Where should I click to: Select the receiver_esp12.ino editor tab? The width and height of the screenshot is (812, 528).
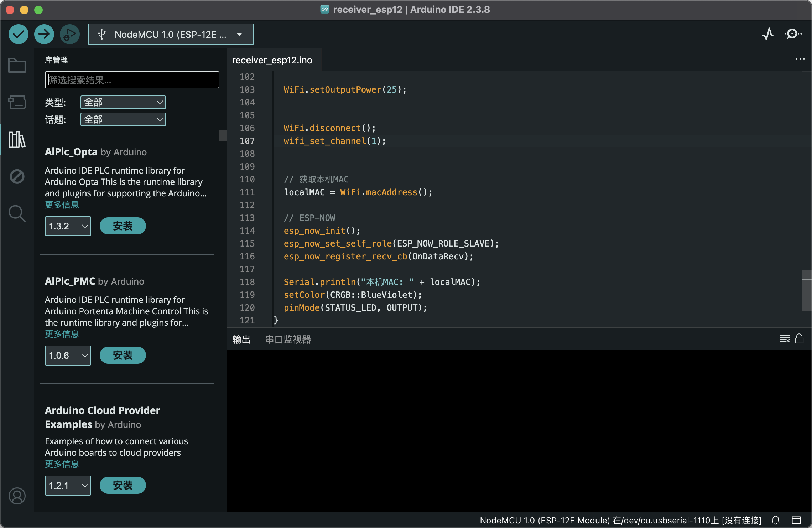[x=272, y=60]
